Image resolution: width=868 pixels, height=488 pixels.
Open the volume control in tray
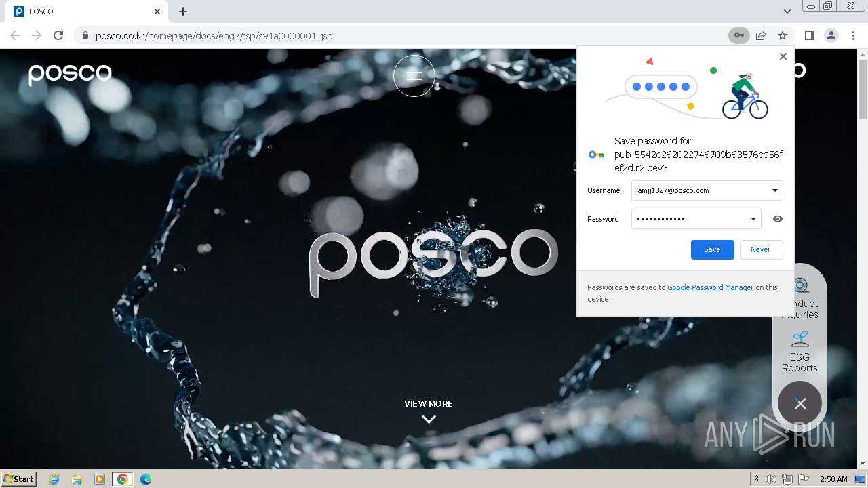click(x=771, y=479)
